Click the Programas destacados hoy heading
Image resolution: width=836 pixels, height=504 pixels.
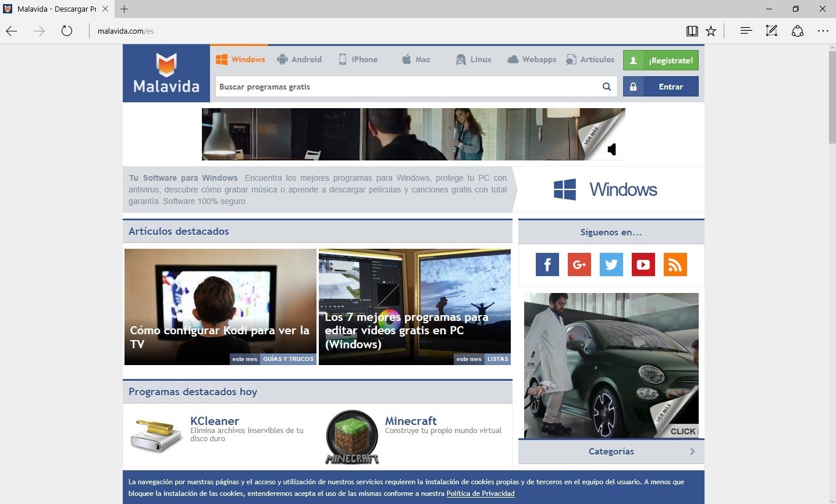[x=193, y=392]
